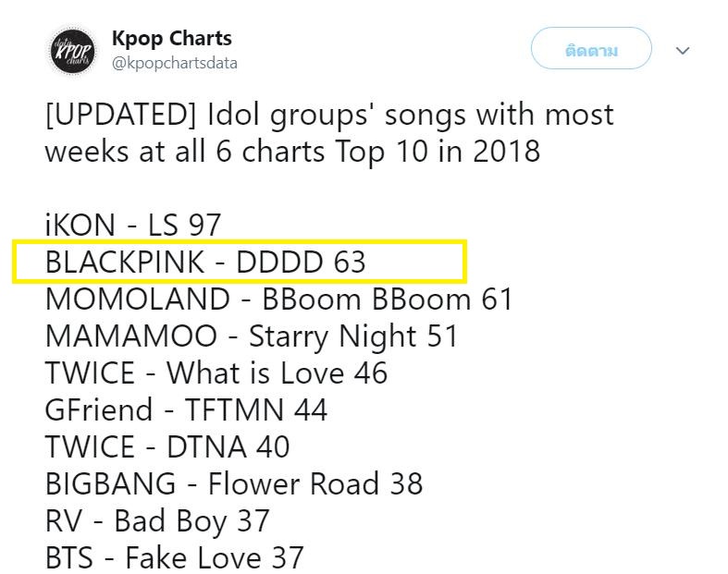The height and width of the screenshot is (574, 728).
Task: Open the Kpop Charts profile avatar
Action: 72,50
